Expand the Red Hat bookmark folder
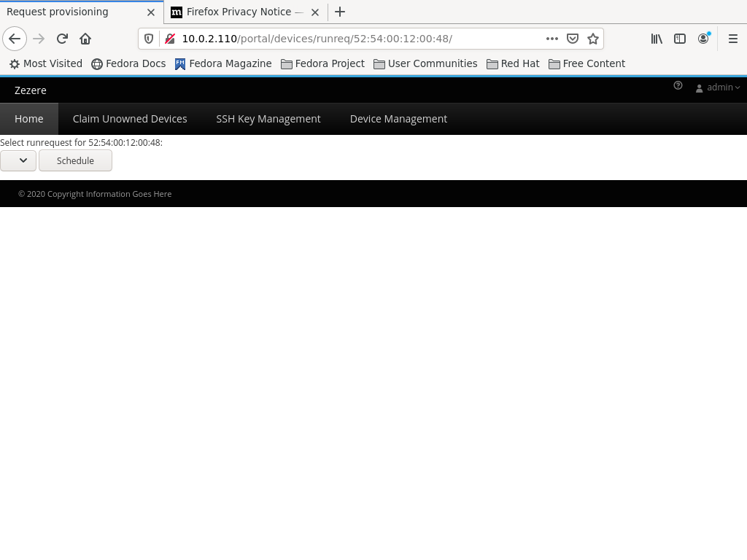 click(x=513, y=64)
